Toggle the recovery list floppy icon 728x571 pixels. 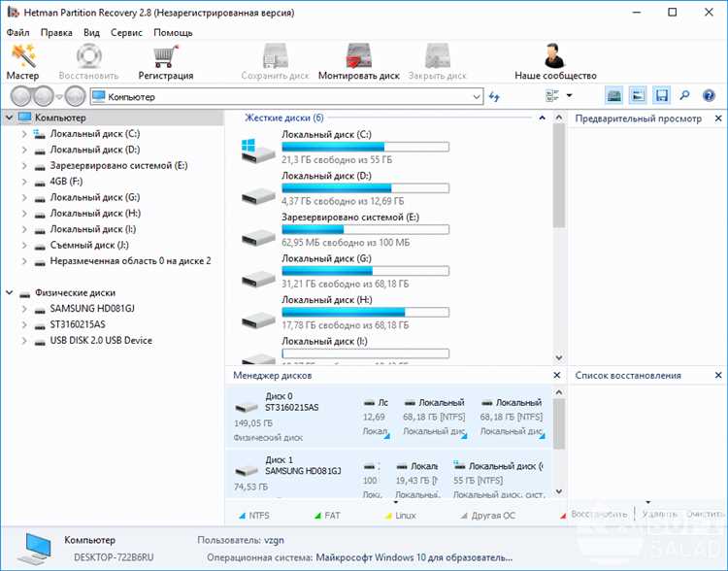pos(662,96)
